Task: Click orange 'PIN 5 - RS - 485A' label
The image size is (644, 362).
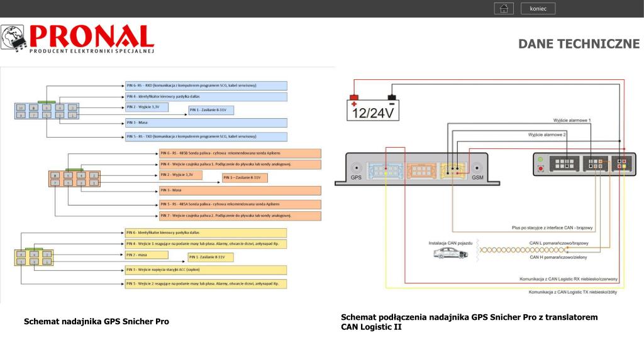Action: pyautogui.click(x=240, y=204)
